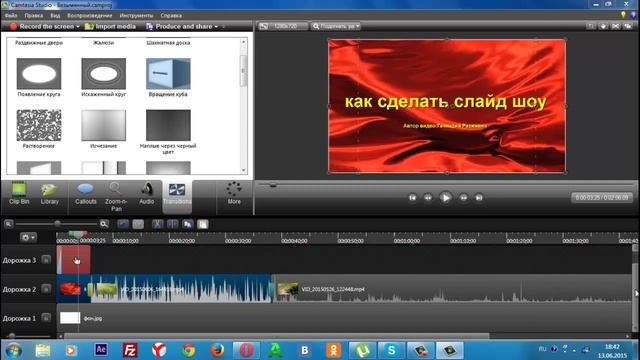Screen dimensions: 640x360
Task: Click the preview seek bar handle
Action: (x=273, y=185)
